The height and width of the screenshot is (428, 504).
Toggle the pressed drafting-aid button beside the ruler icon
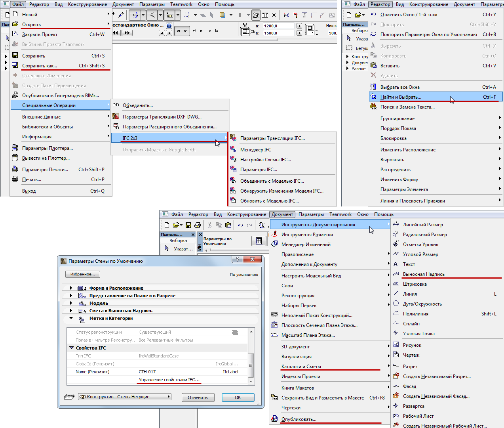(x=256, y=15)
